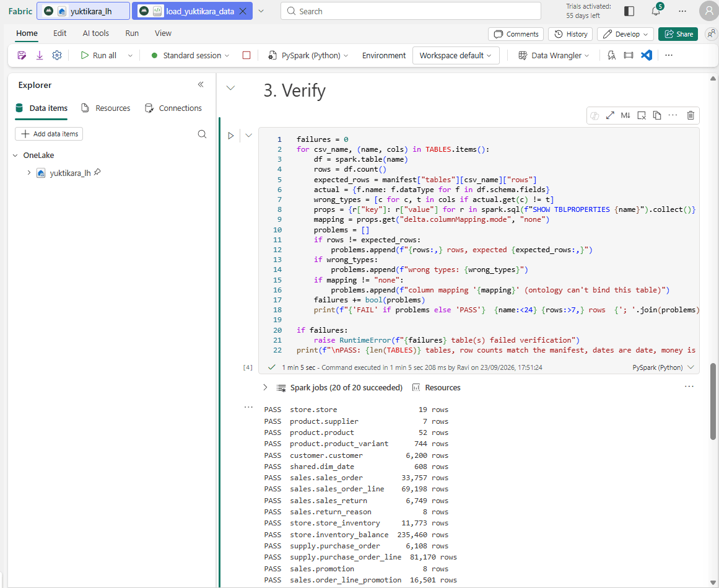Click the Copilot icon in cell toolbar
The height and width of the screenshot is (588, 719).
click(x=595, y=116)
